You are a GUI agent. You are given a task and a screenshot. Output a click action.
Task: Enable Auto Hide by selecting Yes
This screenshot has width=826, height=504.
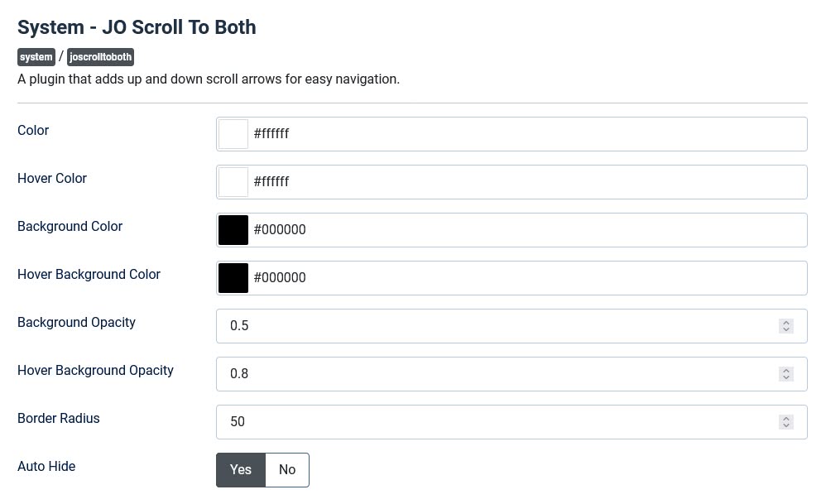(240, 469)
